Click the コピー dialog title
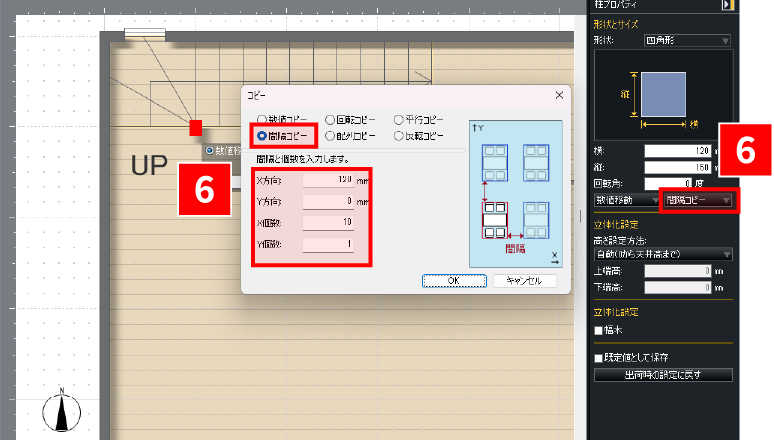This screenshot has width=774, height=441. [256, 95]
